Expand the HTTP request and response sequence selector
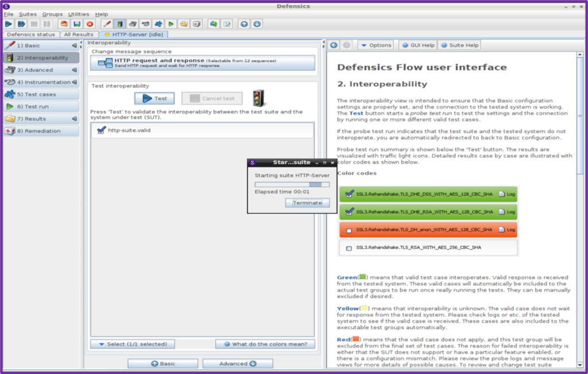The height and width of the screenshot is (374, 588). tap(203, 63)
